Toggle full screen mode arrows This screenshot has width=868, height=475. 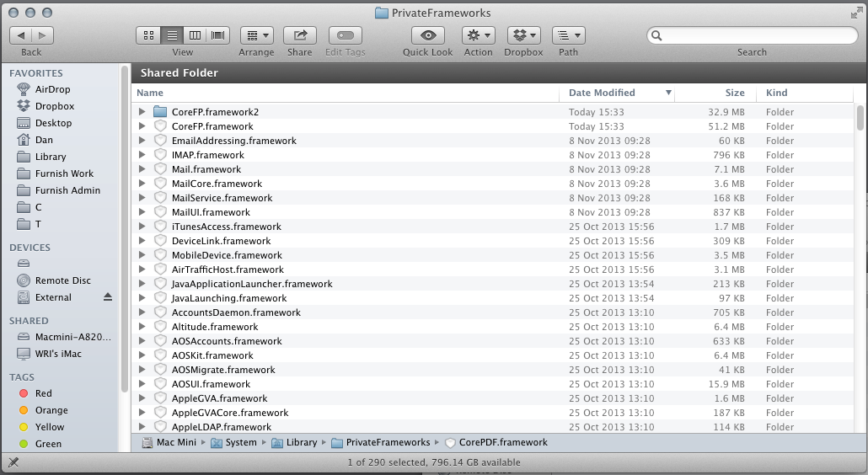coord(856,13)
